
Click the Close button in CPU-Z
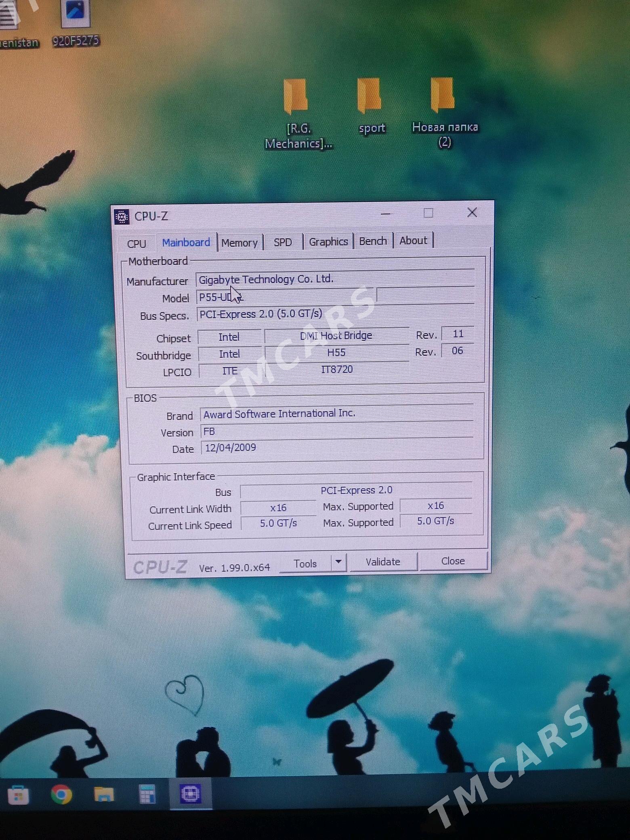[x=453, y=561]
